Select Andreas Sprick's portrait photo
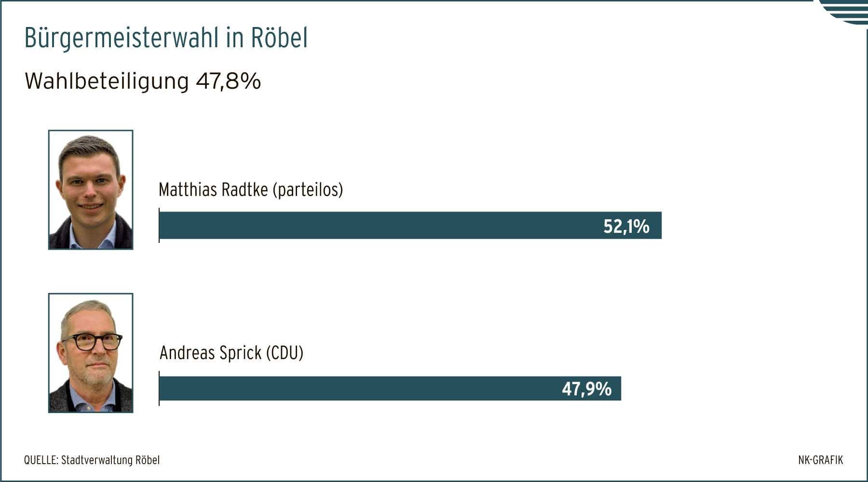868x482 pixels. pyautogui.click(x=91, y=353)
